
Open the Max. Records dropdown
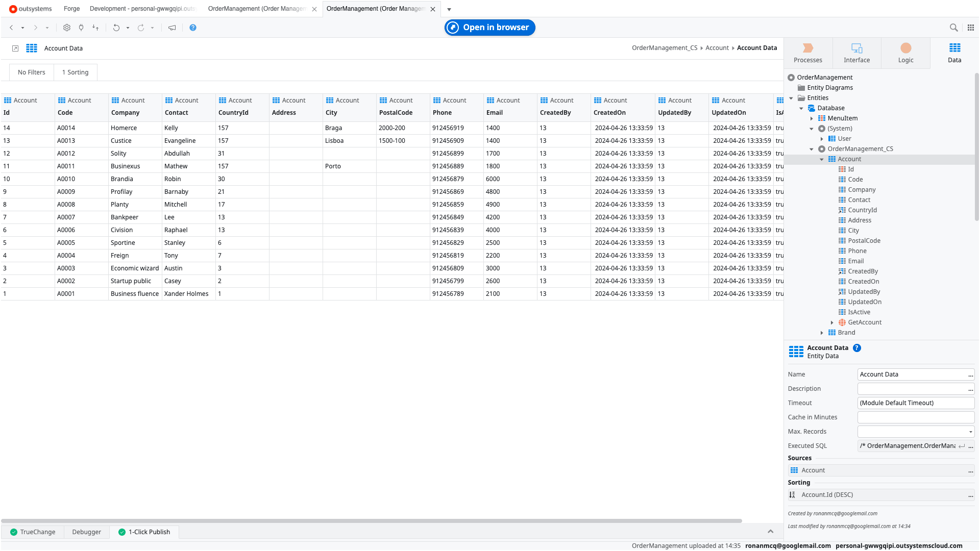tap(971, 432)
